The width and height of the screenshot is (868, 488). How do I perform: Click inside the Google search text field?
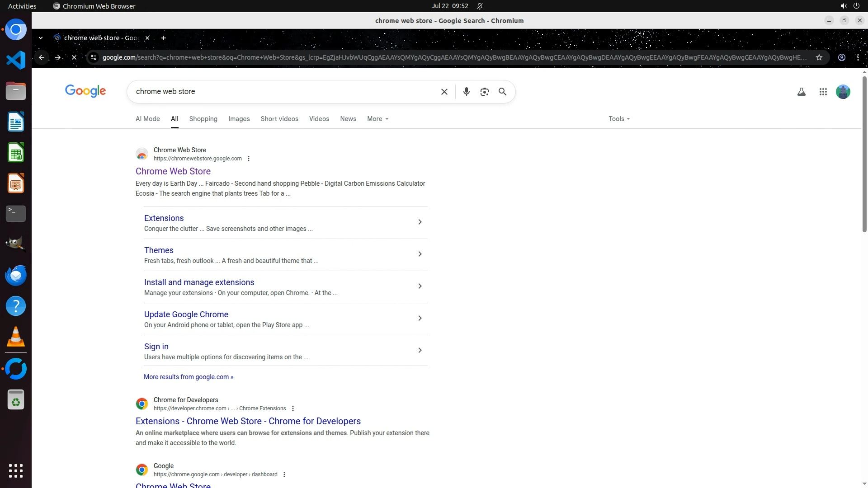[280, 92]
